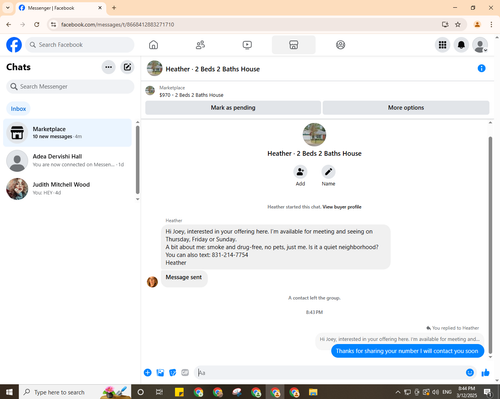The image size is (500, 399).
Task: Open Chrome profile avatar
Action: pyautogui.click(x=477, y=25)
